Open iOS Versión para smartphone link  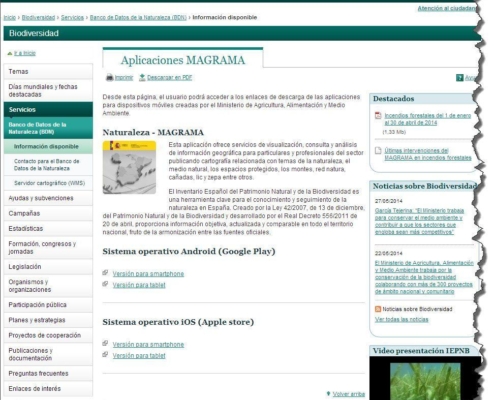tap(148, 344)
